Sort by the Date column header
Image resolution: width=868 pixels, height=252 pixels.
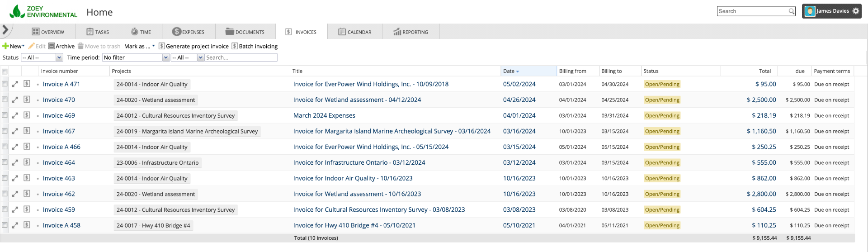[x=528, y=71]
